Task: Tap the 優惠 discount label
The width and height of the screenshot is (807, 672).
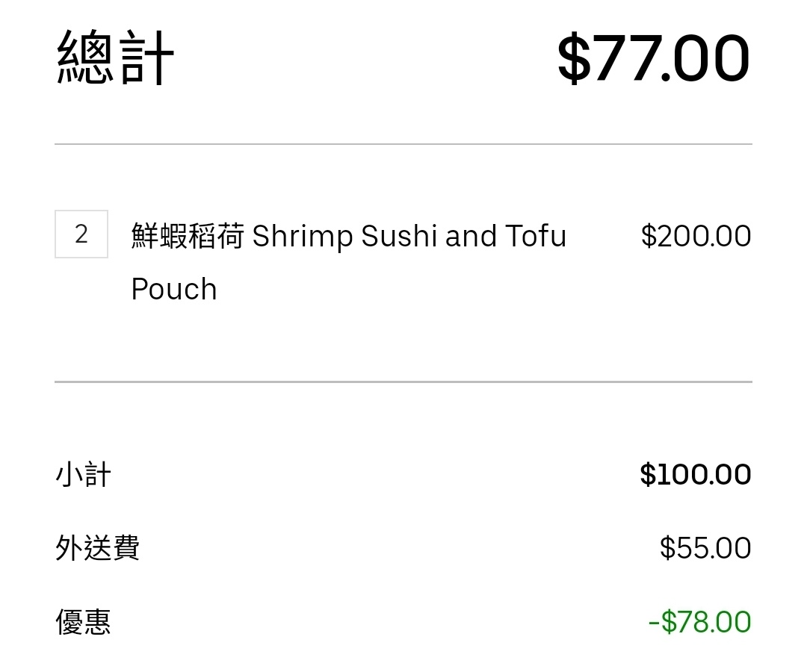Action: click(x=84, y=622)
